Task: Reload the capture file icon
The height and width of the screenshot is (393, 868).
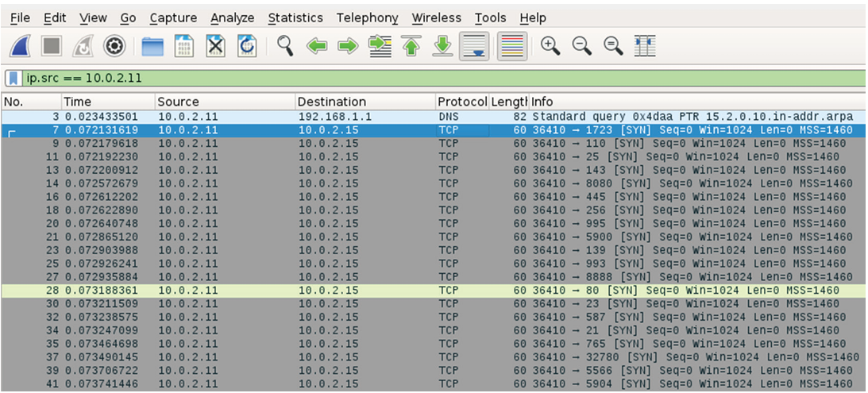Action: click(247, 47)
